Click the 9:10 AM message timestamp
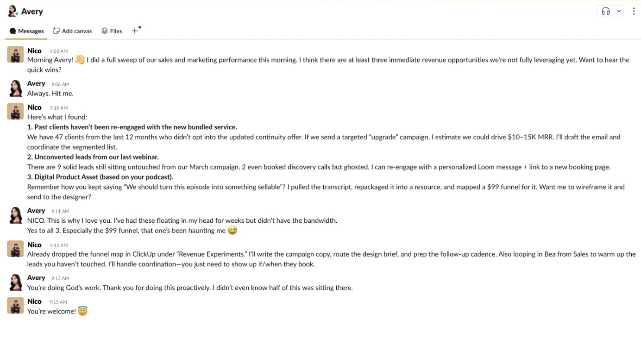 pyautogui.click(x=59, y=108)
